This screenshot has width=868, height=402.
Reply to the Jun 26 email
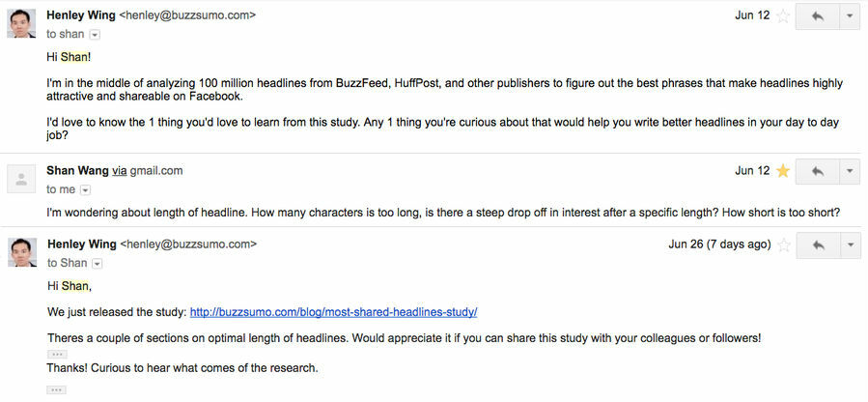tap(817, 244)
